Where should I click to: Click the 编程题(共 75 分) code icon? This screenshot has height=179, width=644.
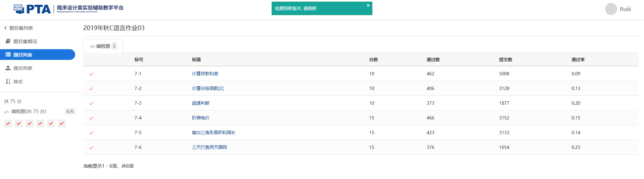click(x=6, y=112)
